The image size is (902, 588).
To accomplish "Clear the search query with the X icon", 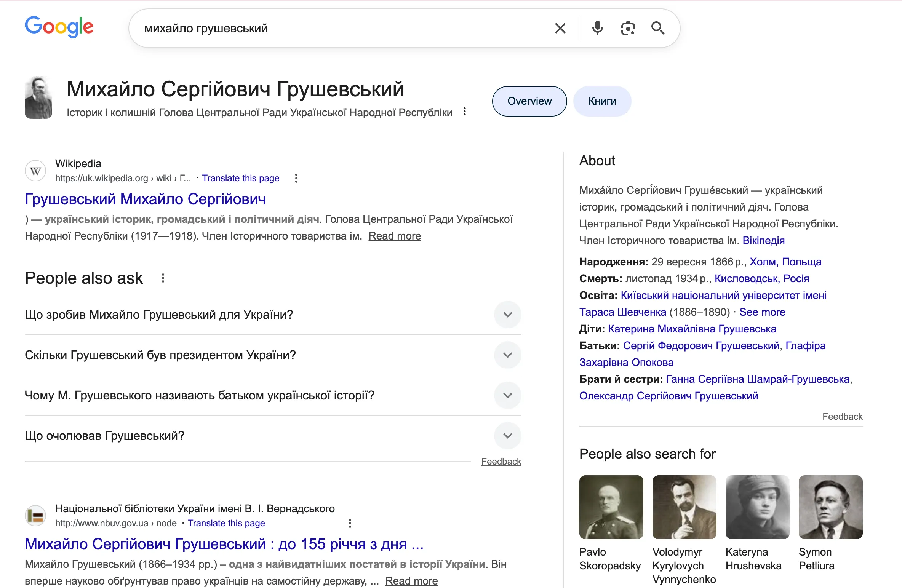I will (560, 28).
